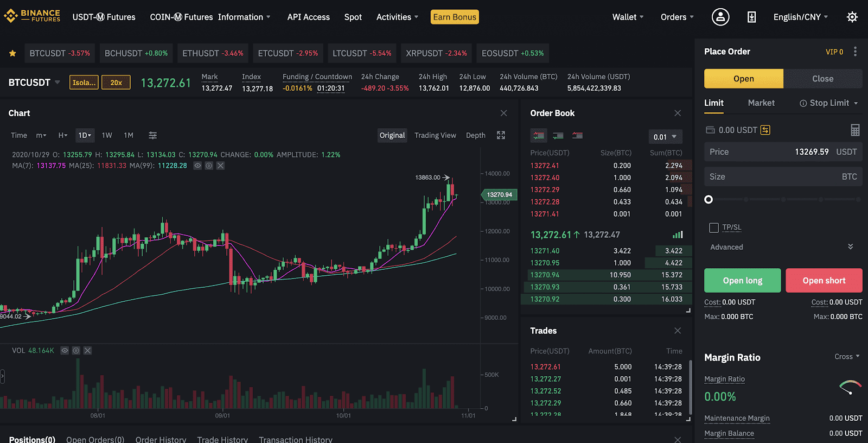Select the Market order tab

[761, 103]
